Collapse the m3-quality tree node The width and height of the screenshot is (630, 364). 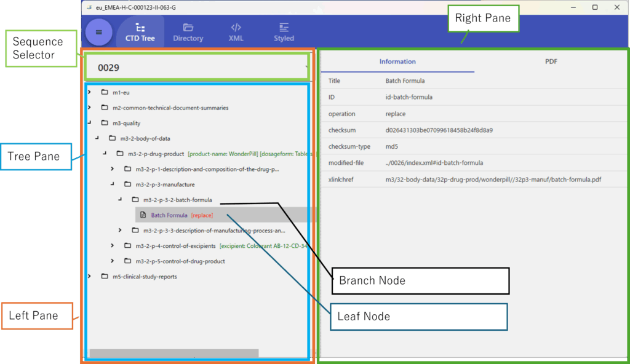pyautogui.click(x=90, y=123)
